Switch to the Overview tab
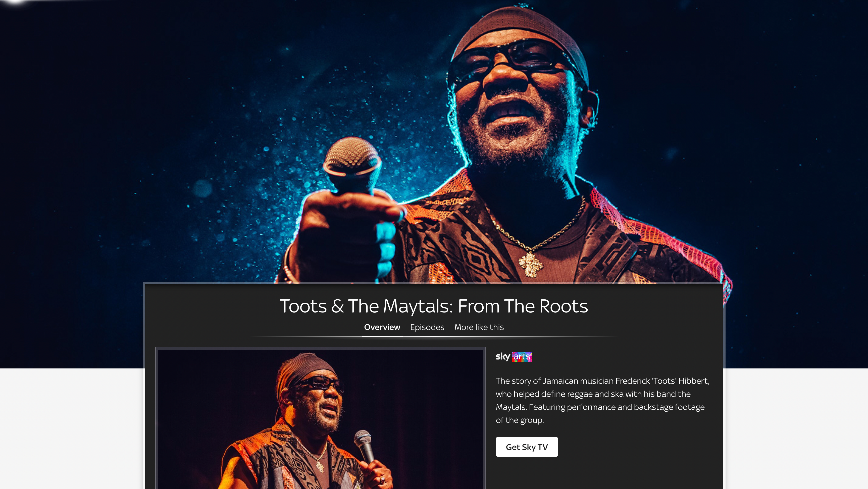Screen dimensions: 868x489 (x=382, y=327)
